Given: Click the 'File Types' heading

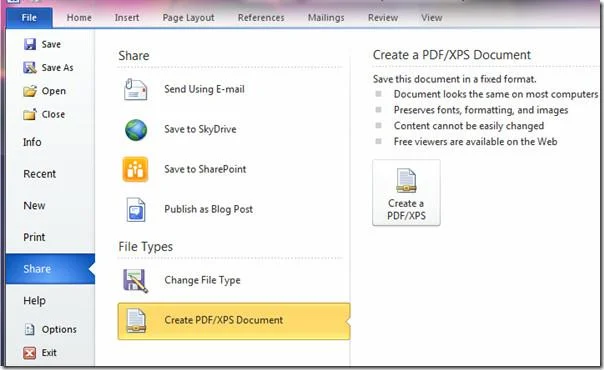Looking at the screenshot, I should coord(146,247).
